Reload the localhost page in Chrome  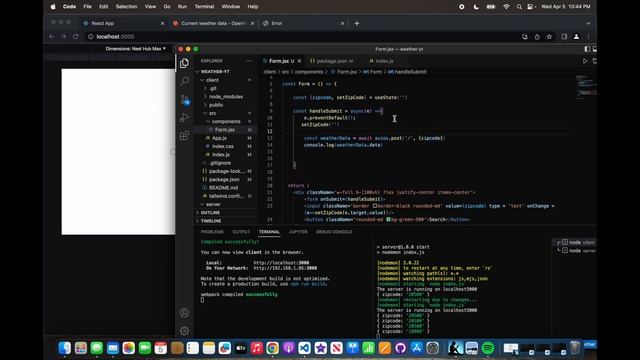click(x=76, y=36)
